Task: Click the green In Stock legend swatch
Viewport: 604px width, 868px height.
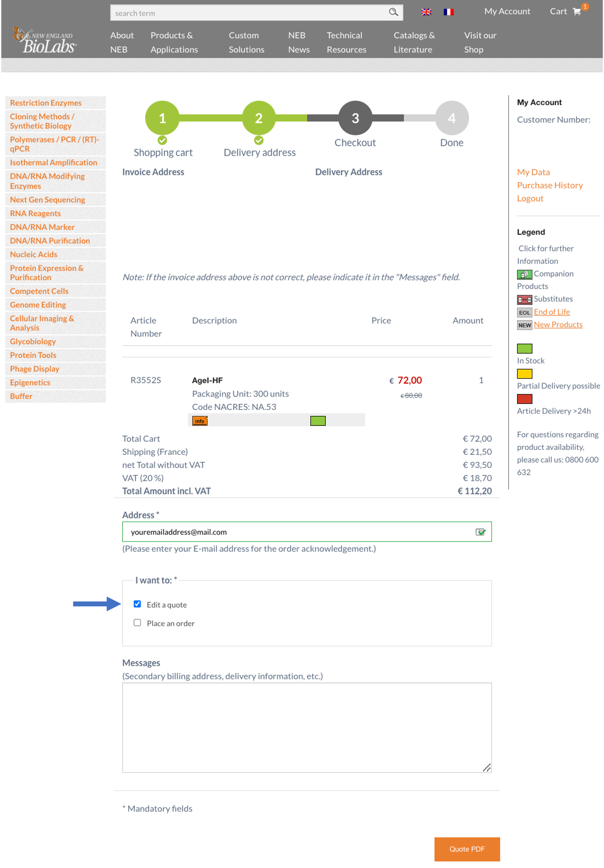Action: 524,348
